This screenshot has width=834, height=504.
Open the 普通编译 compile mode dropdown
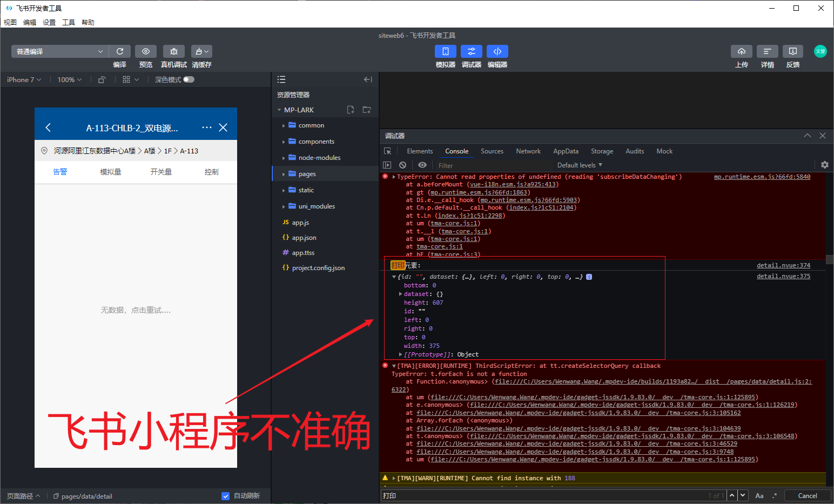[60, 51]
